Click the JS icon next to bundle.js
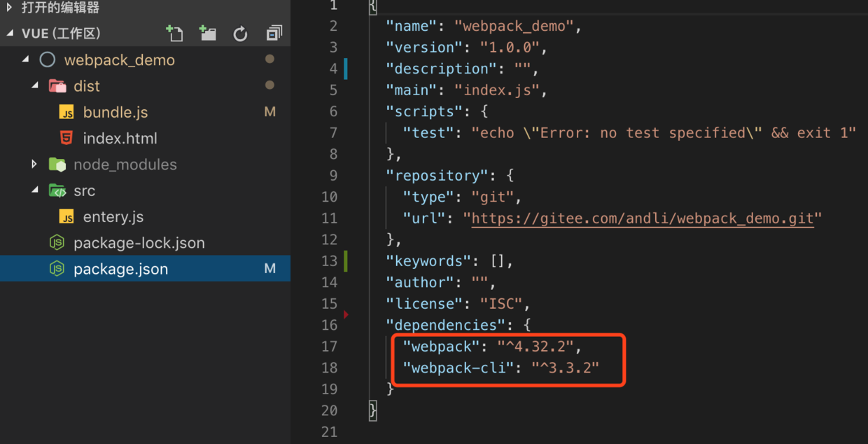Viewport: 868px width, 444px height. (66, 112)
